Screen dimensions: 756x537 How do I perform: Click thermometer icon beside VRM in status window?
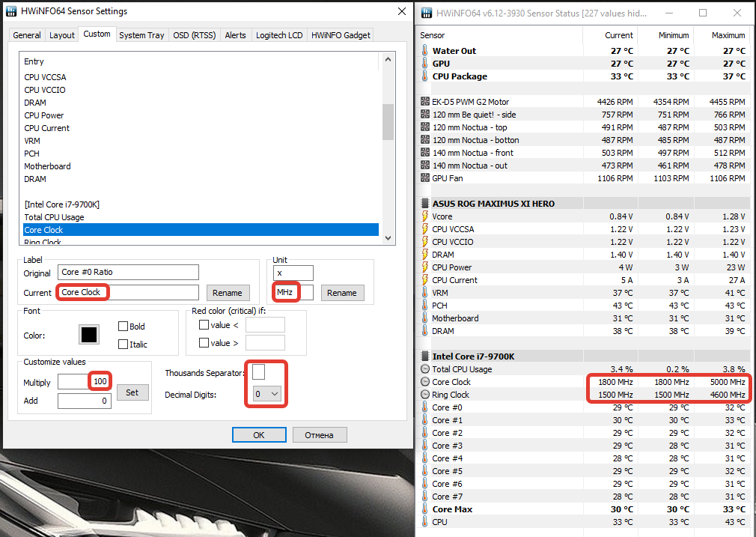click(x=424, y=292)
